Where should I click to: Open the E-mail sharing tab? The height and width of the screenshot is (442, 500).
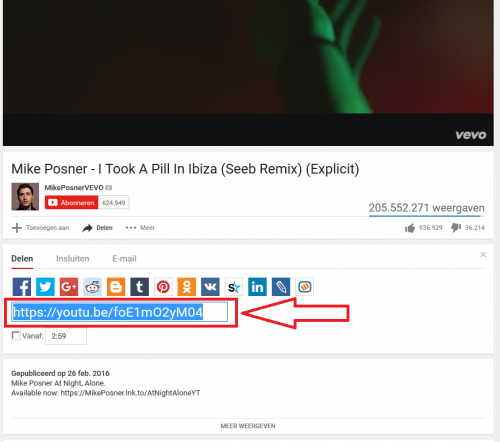(x=124, y=259)
